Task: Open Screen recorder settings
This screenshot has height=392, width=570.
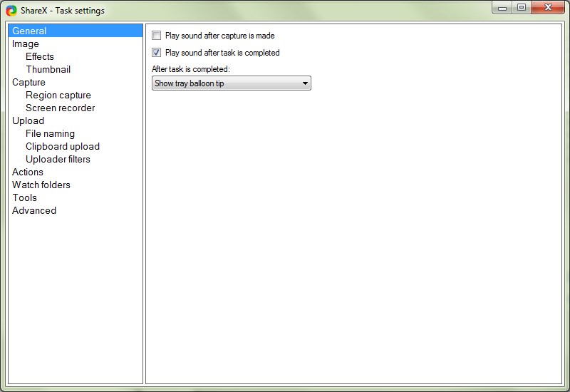Action: 61,108
